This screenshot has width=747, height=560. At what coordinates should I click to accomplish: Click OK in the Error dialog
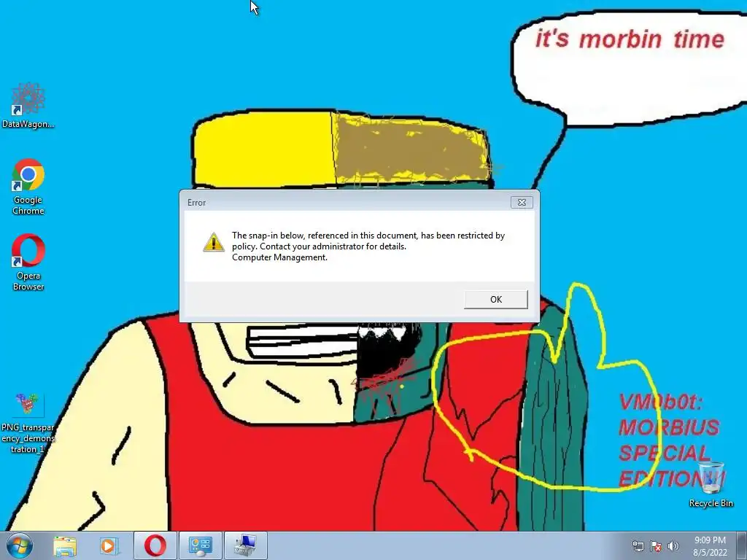point(496,300)
